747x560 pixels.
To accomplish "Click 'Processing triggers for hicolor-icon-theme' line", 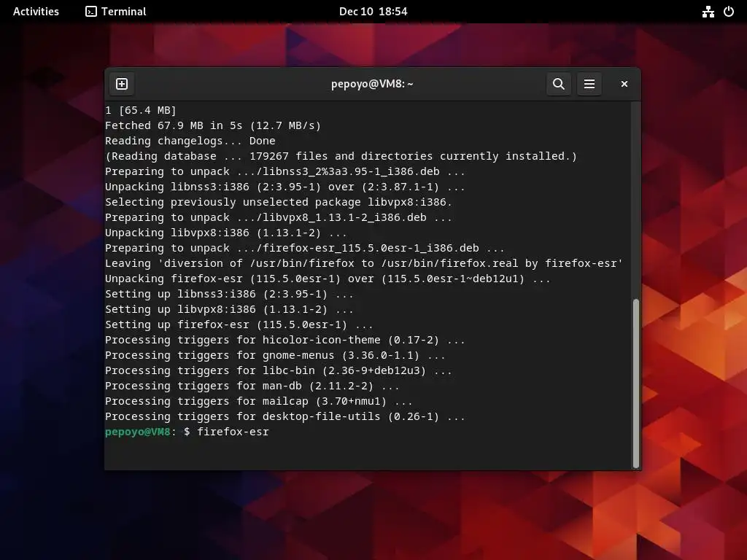I will pos(285,340).
